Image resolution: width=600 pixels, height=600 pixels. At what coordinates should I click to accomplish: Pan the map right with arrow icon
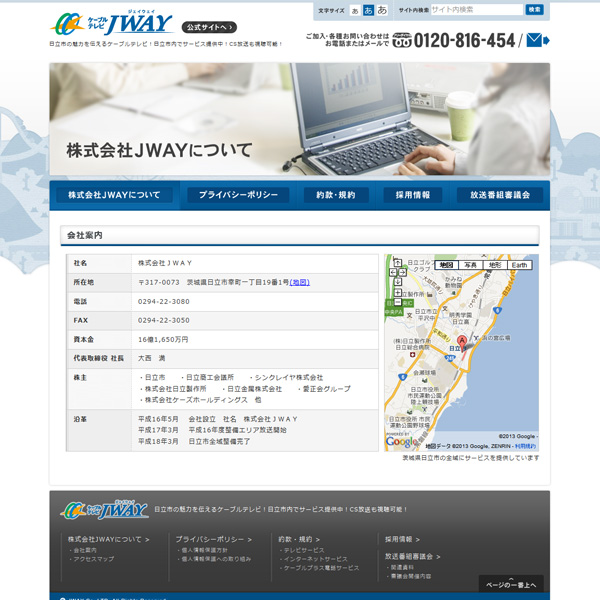[x=402, y=272]
